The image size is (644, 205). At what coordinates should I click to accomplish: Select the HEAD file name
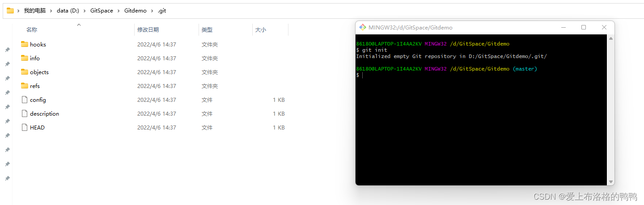coord(38,127)
